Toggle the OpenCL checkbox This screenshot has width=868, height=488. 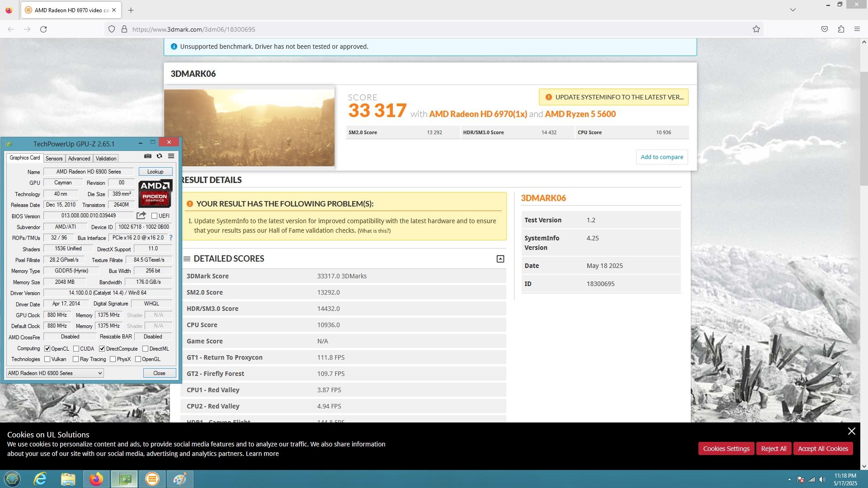pos(47,349)
